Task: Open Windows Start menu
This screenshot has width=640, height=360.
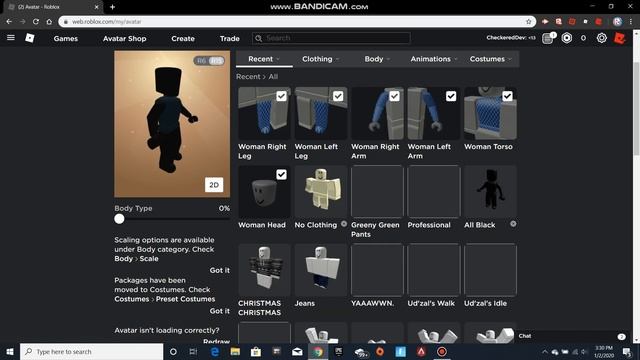Action: [10, 351]
